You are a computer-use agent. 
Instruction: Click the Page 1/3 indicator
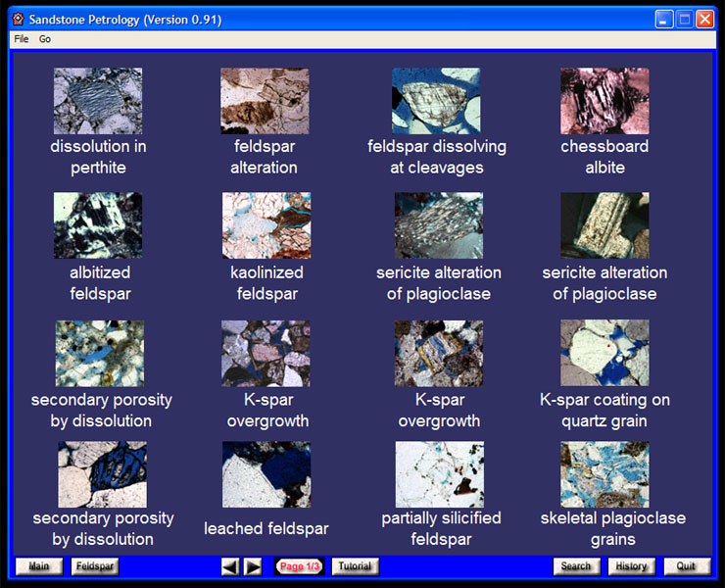point(300,566)
